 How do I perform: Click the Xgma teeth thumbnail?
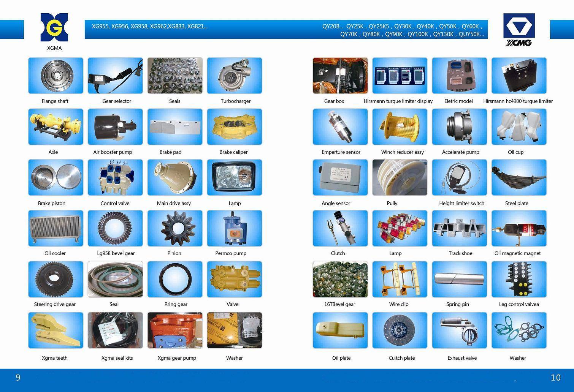55,330
